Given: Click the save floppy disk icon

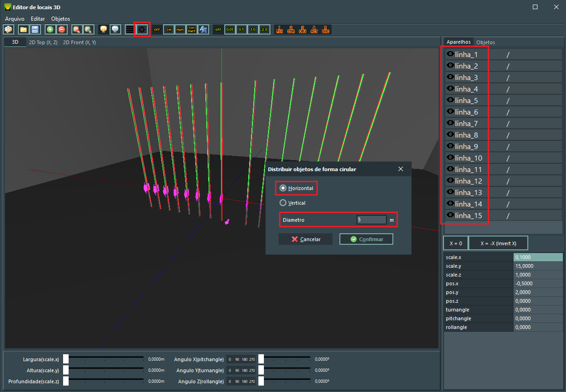Looking at the screenshot, I should [x=35, y=29].
